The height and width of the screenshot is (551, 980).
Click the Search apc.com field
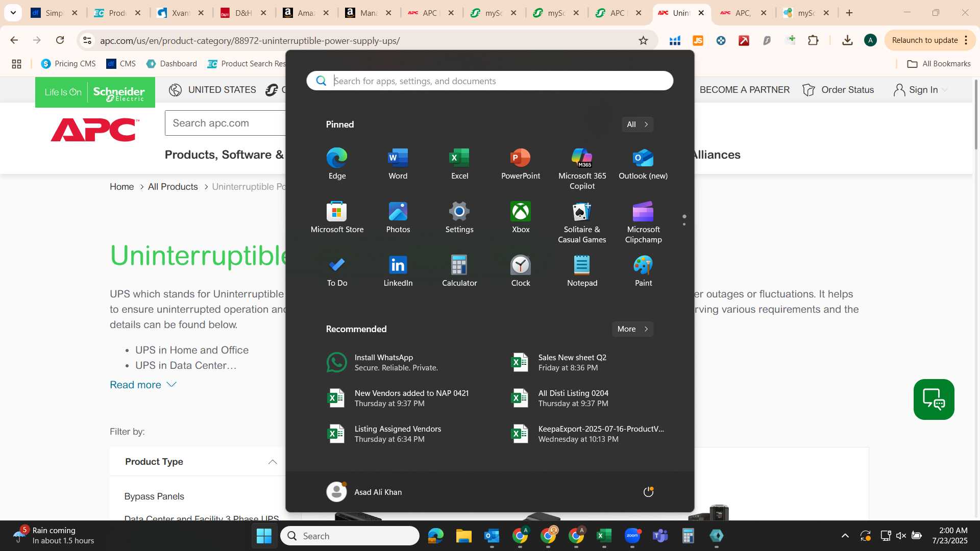tap(225, 123)
